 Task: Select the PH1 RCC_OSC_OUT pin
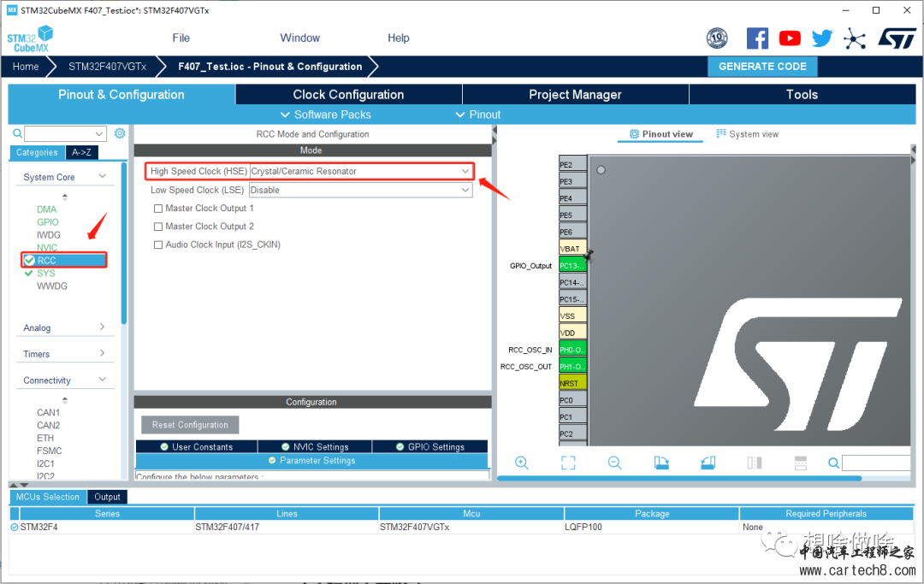pyautogui.click(x=572, y=366)
